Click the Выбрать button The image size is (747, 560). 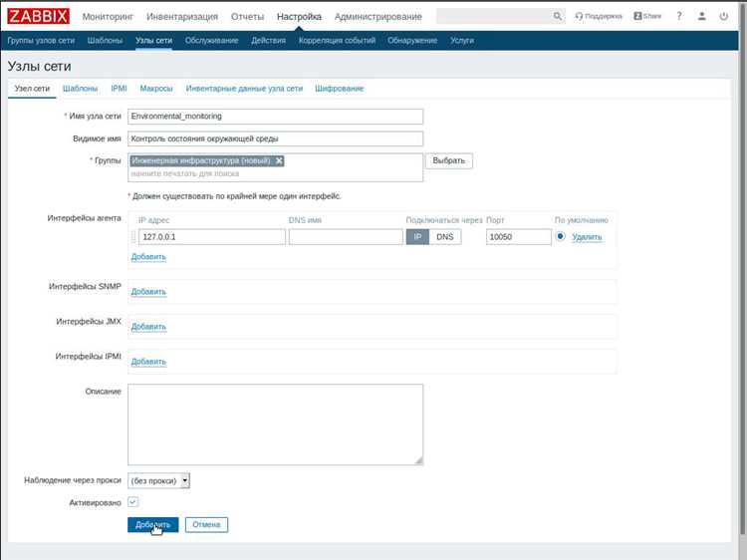coord(449,160)
